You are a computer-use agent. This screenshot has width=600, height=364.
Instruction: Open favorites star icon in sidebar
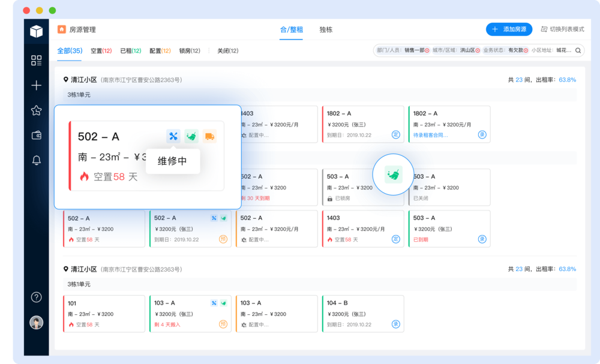coord(37,110)
